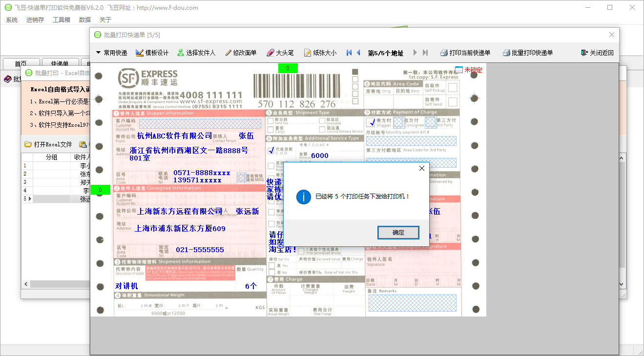Confirm the print dialog with 确定
Screen dimensions: 644x356
tap(398, 233)
